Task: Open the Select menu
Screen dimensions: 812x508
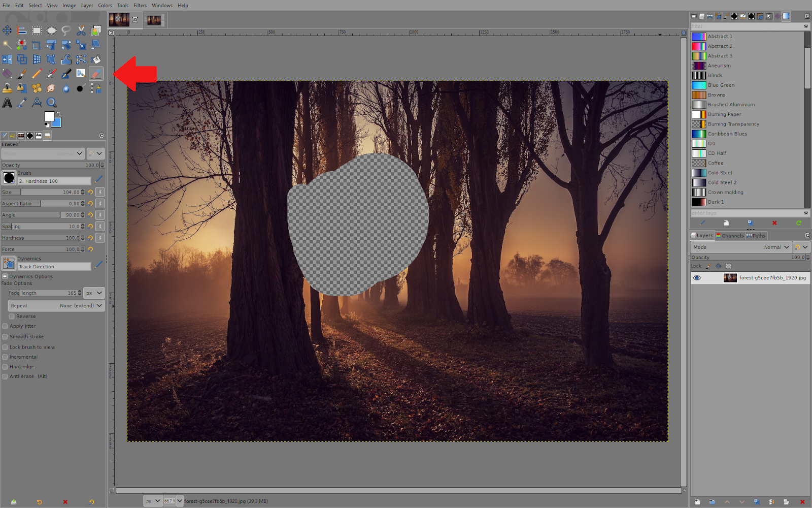Action: click(x=35, y=6)
